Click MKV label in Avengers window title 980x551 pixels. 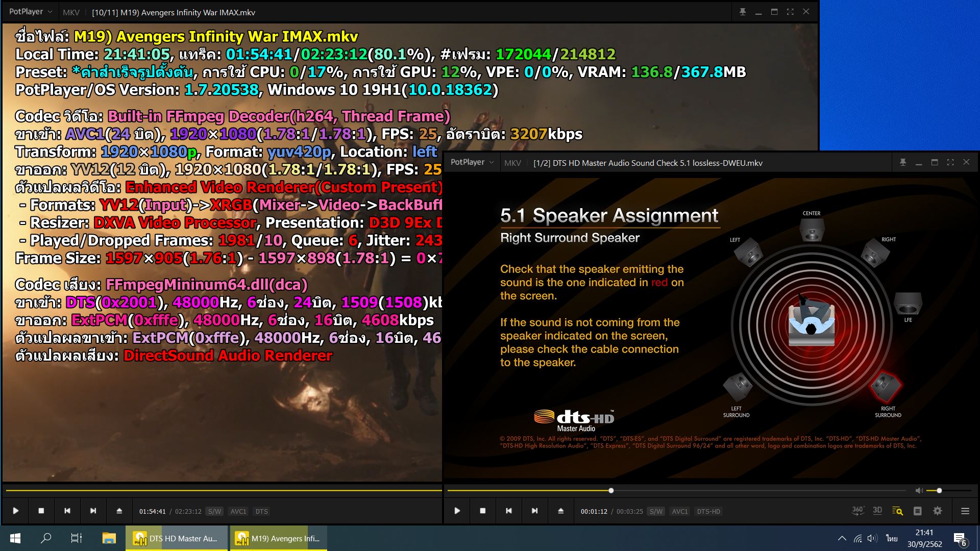71,12
